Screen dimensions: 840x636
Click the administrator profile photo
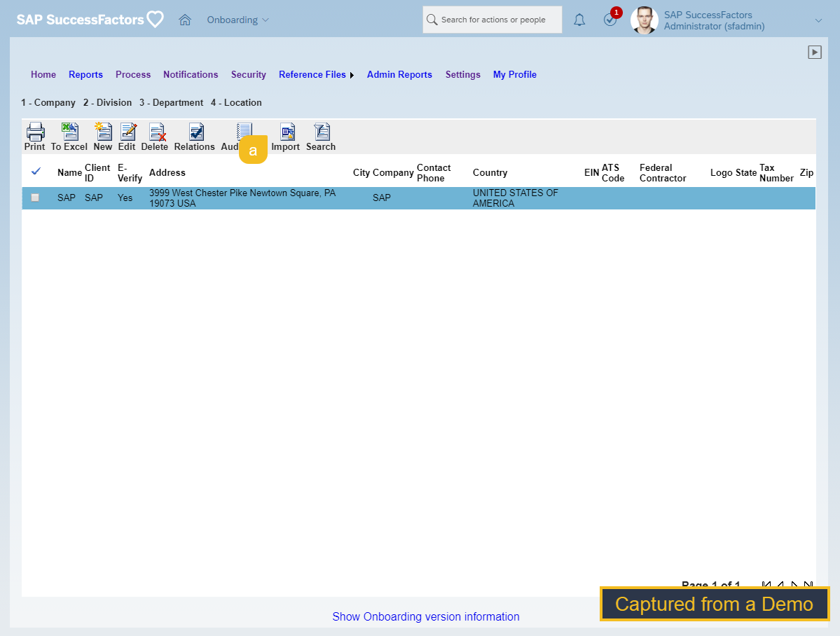coord(644,20)
